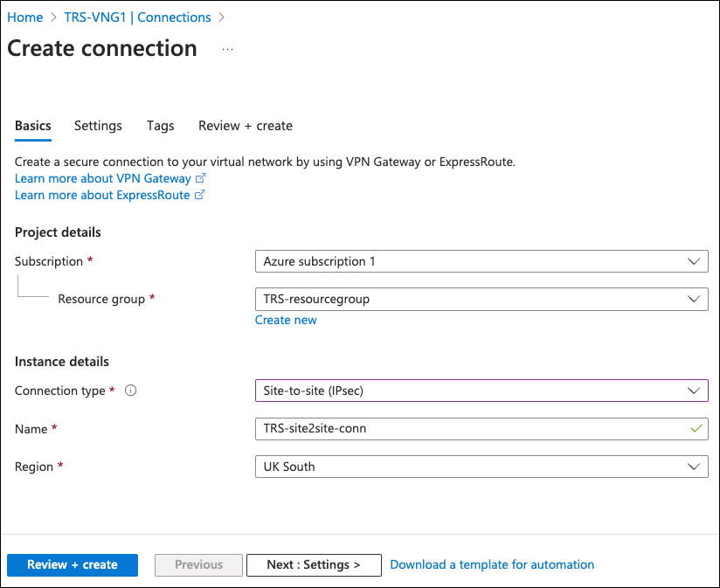Click the Name input field
The image size is (720, 588).
pyautogui.click(x=472, y=429)
